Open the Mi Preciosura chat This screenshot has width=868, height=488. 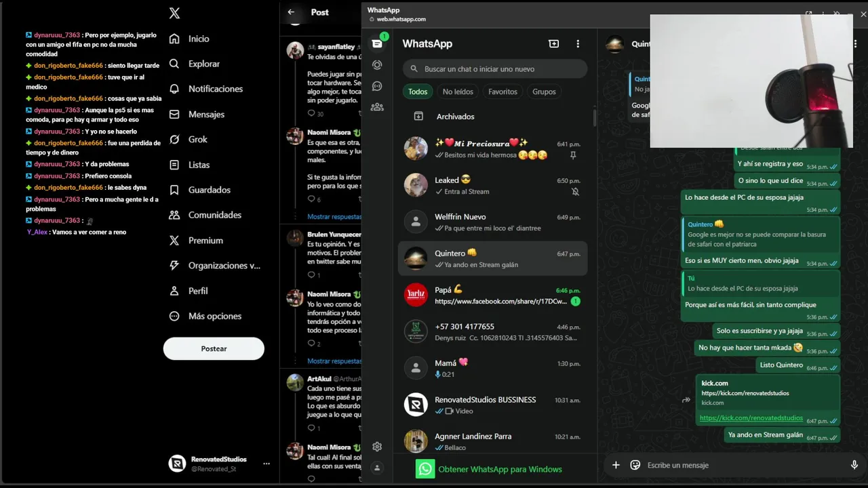493,149
